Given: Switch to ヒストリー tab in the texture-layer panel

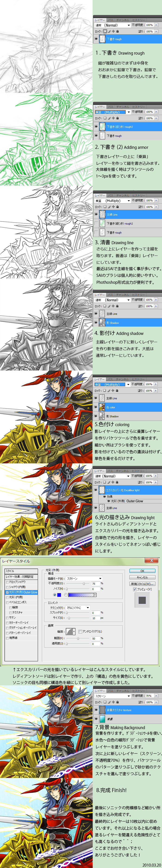Looking at the screenshot, I should tap(138, 691).
